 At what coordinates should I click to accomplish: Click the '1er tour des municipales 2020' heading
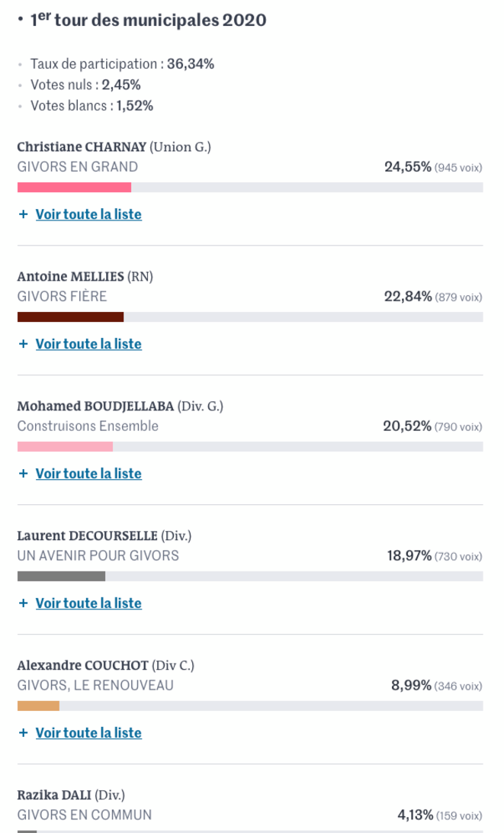pyautogui.click(x=148, y=20)
